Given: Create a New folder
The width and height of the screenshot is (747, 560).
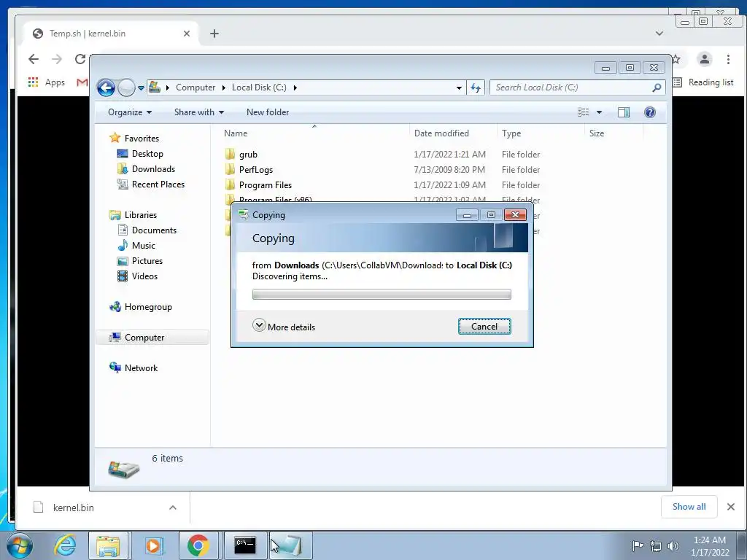Looking at the screenshot, I should 267,112.
